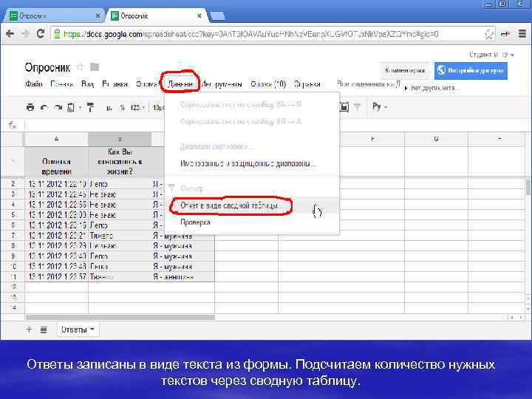Open the Инструменты menu
This screenshot has width=532, height=399.
coord(222,83)
